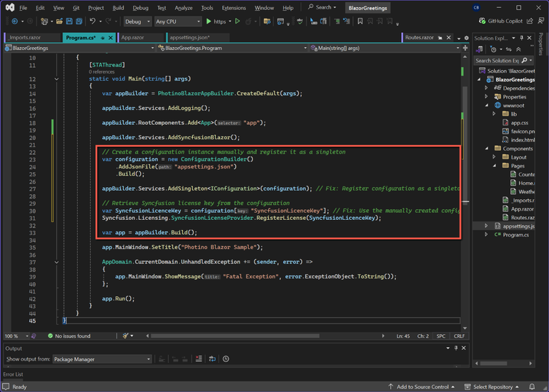Toggle word wrap in Output panel

[212, 359]
